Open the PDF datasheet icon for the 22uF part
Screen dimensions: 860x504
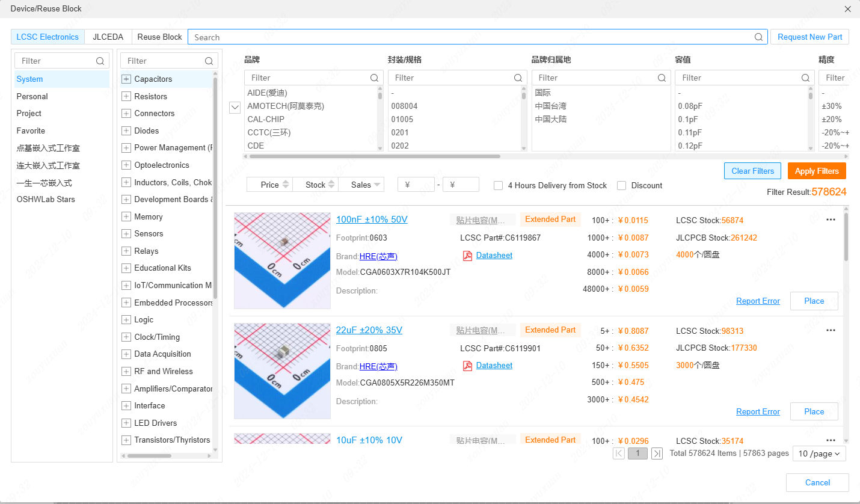point(467,366)
